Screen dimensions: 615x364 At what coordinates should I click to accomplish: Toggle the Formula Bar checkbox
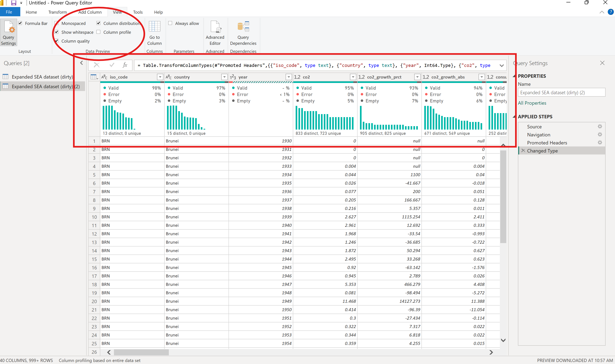pos(20,23)
